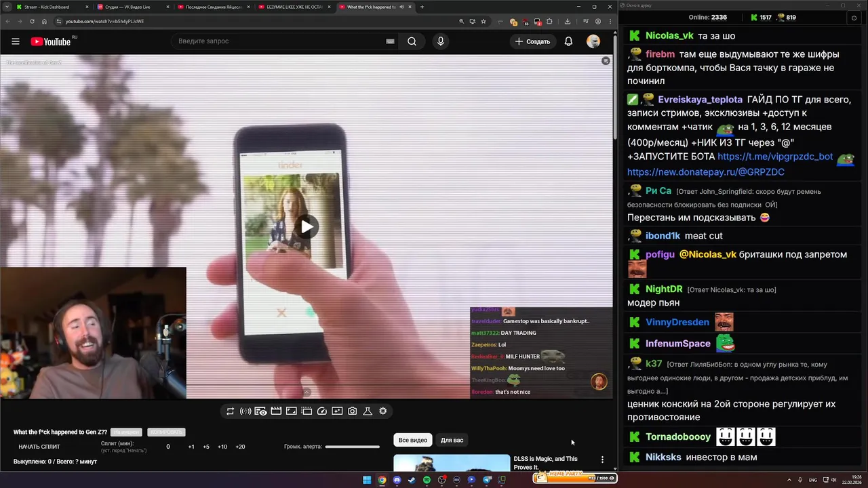Click the MEME PARTY overlay widget
This screenshot has width=868, height=488.
point(574,477)
